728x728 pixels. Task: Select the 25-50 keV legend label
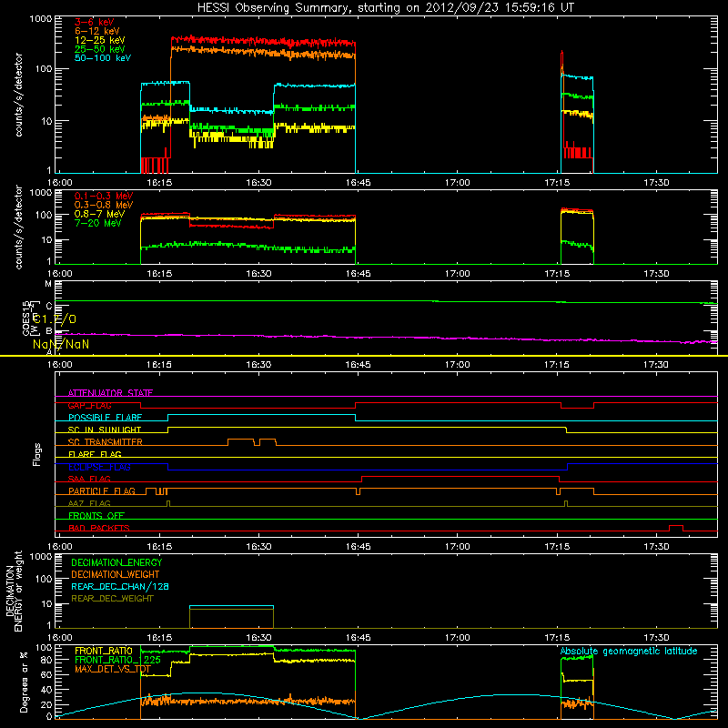[x=100, y=49]
